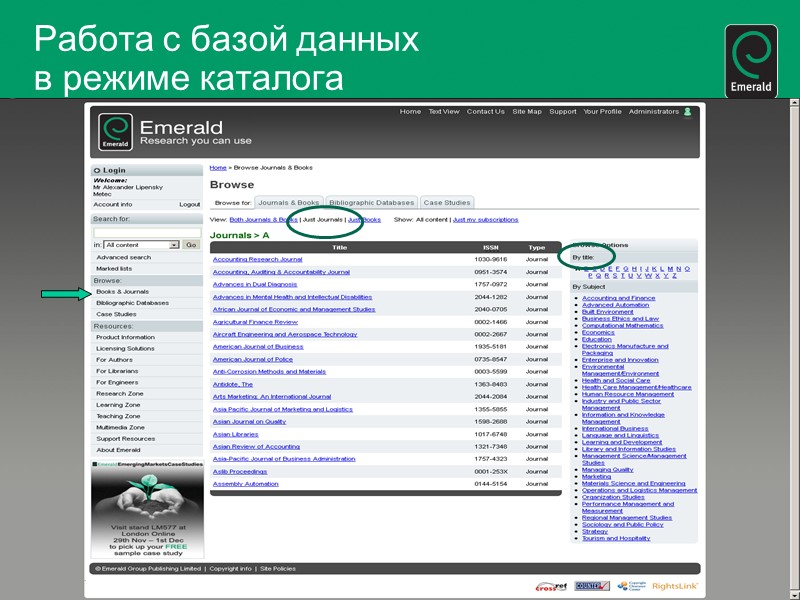The image size is (800, 600).
Task: Click the CrossRef icon in the footer
Action: tap(551, 586)
